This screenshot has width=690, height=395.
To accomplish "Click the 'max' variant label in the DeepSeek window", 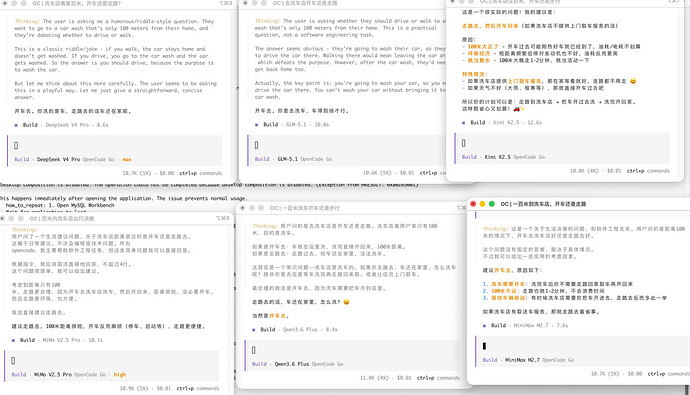I will coord(127,159).
